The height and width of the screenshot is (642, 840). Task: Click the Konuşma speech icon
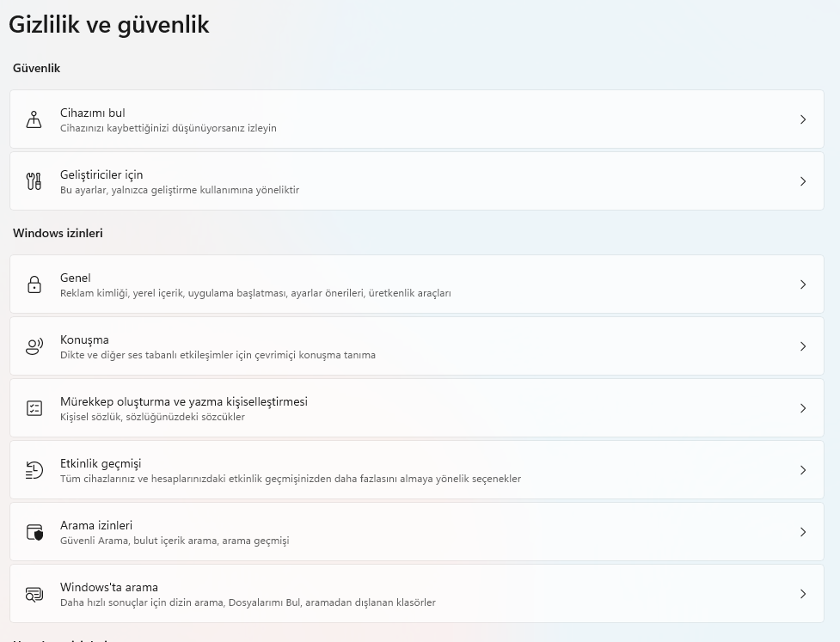click(x=34, y=346)
